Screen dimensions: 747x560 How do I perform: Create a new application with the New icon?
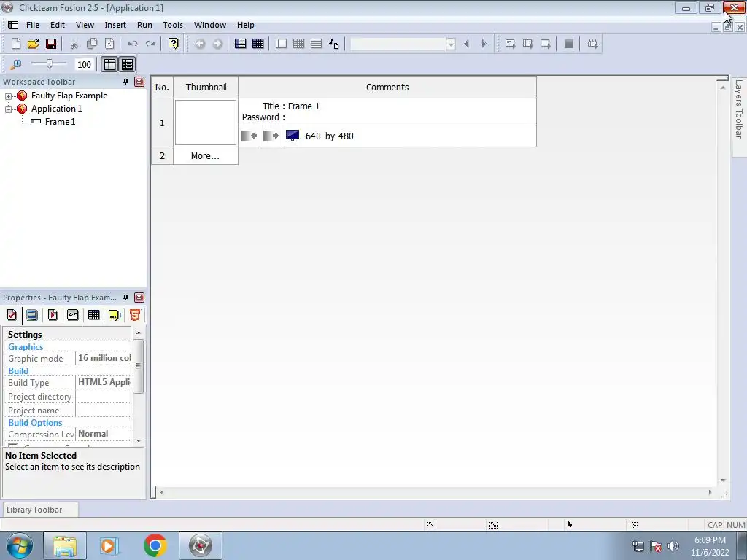(x=16, y=44)
